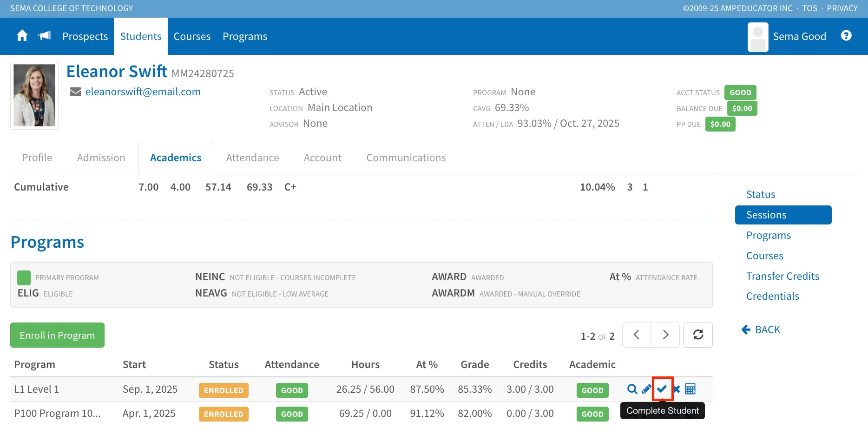Click the Sema Good user avatar
Screen dimensions: 868x435
[x=758, y=37]
